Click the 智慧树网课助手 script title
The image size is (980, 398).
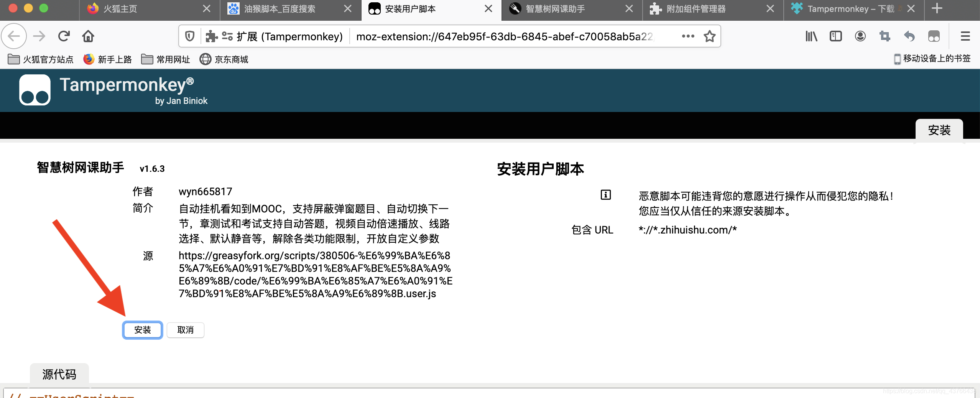tap(81, 168)
